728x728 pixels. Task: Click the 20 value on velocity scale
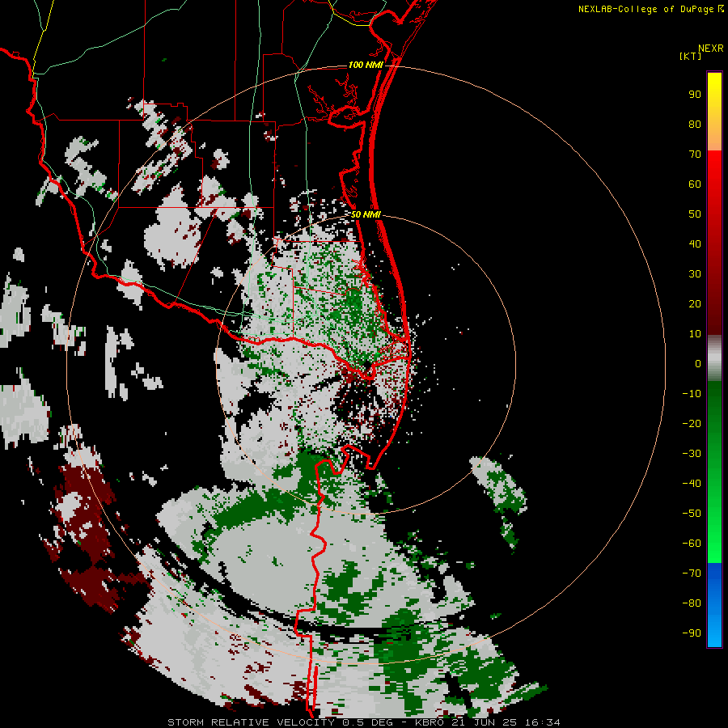click(695, 304)
